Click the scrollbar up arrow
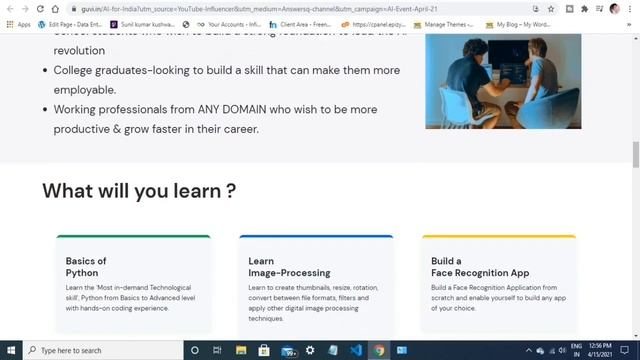The image size is (640, 360). pos(636,38)
